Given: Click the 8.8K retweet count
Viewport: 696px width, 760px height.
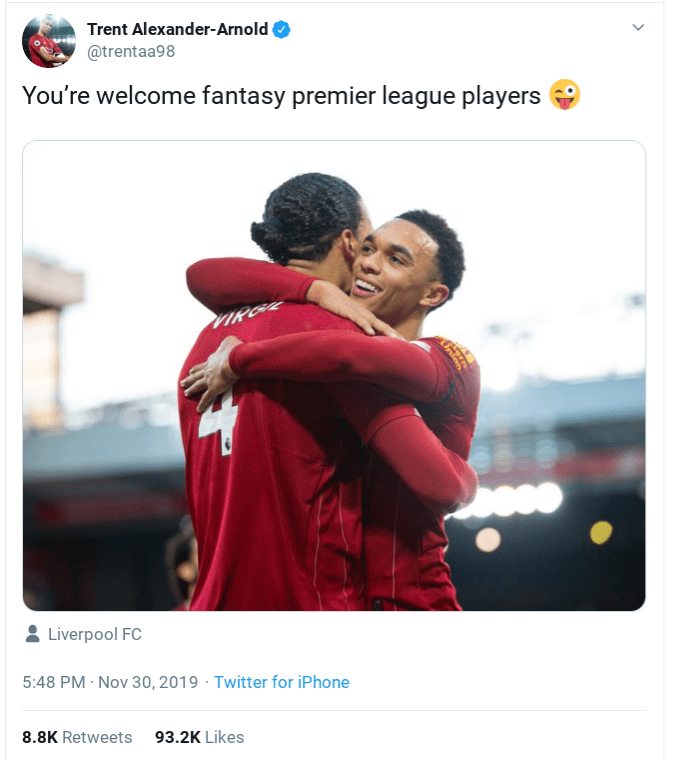Looking at the screenshot, I should tap(39, 737).
